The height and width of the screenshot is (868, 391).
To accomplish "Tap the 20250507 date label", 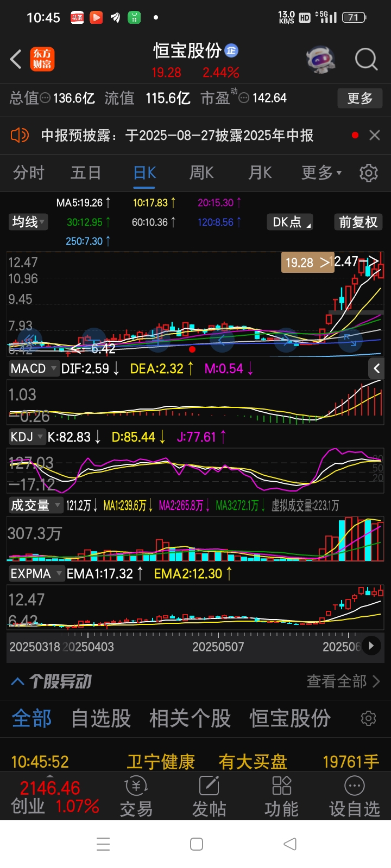I will (218, 647).
